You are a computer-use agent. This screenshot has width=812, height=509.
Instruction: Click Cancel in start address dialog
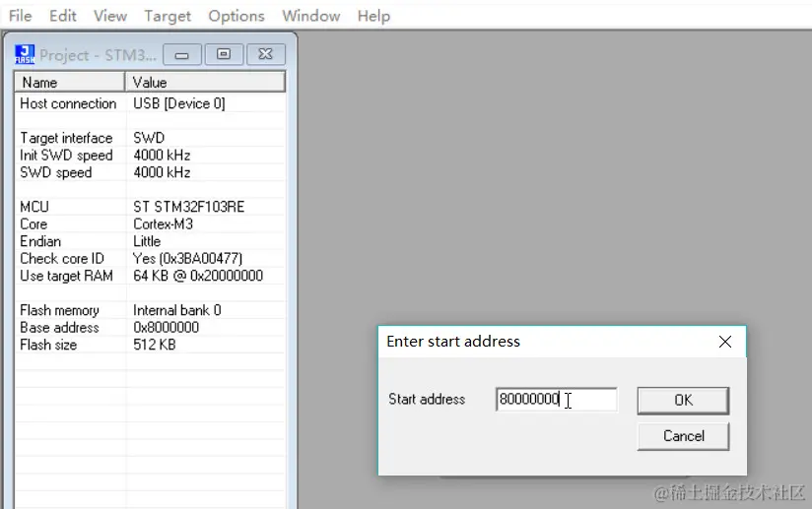683,436
